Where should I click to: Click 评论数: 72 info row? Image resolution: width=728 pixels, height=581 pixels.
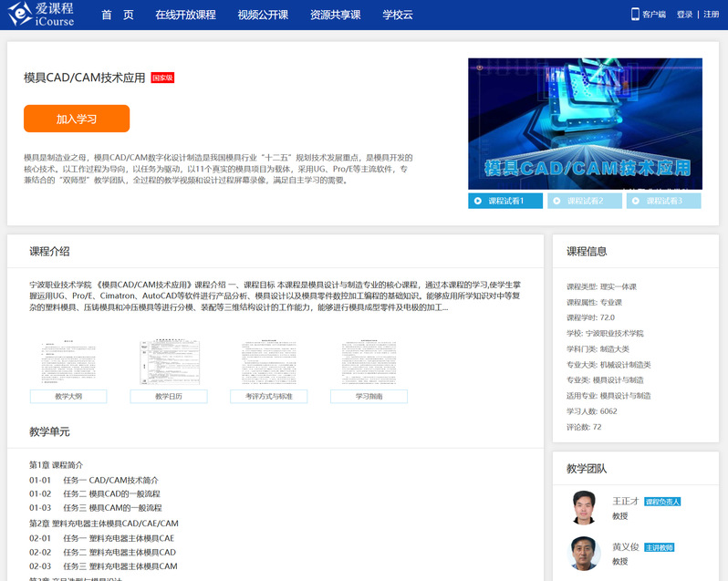click(584, 427)
